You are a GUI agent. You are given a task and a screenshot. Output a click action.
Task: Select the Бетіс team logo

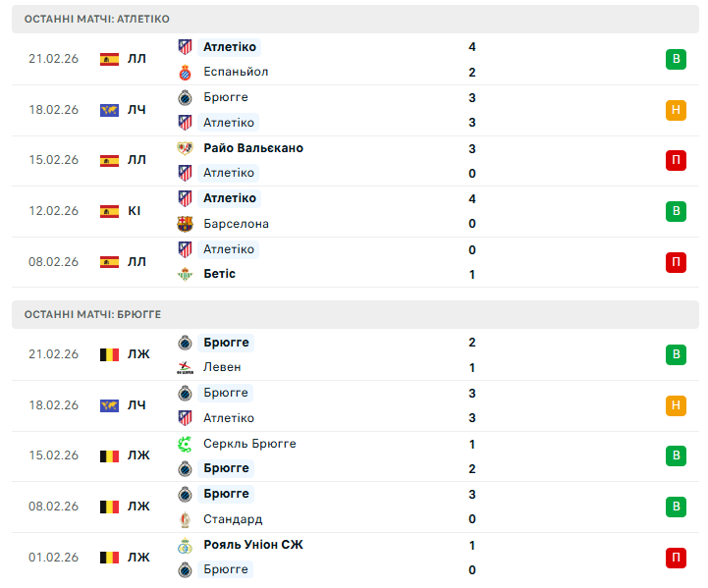(x=184, y=274)
